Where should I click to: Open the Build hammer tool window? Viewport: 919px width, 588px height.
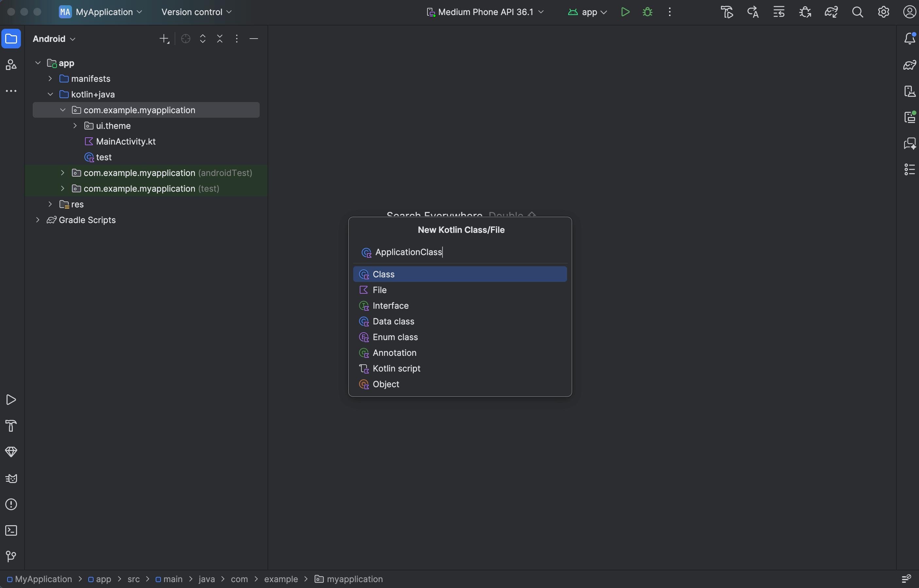point(11,426)
